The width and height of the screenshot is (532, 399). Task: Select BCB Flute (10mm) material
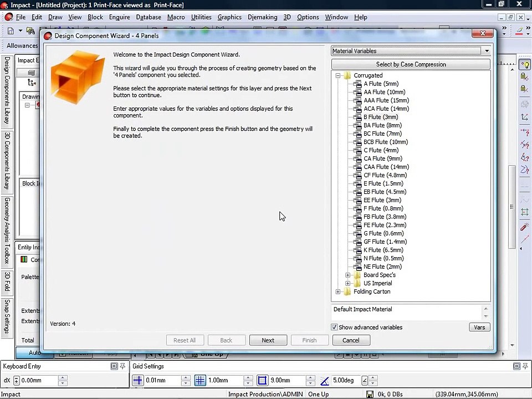tap(386, 142)
